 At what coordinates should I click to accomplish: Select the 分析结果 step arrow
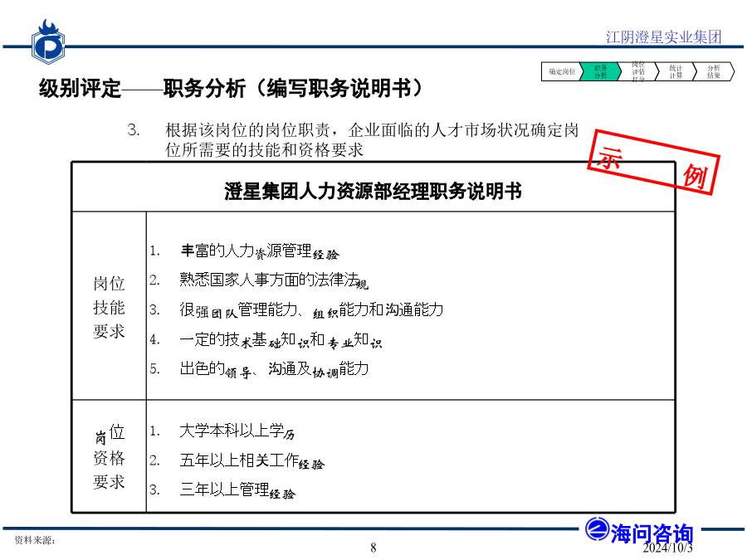713,72
